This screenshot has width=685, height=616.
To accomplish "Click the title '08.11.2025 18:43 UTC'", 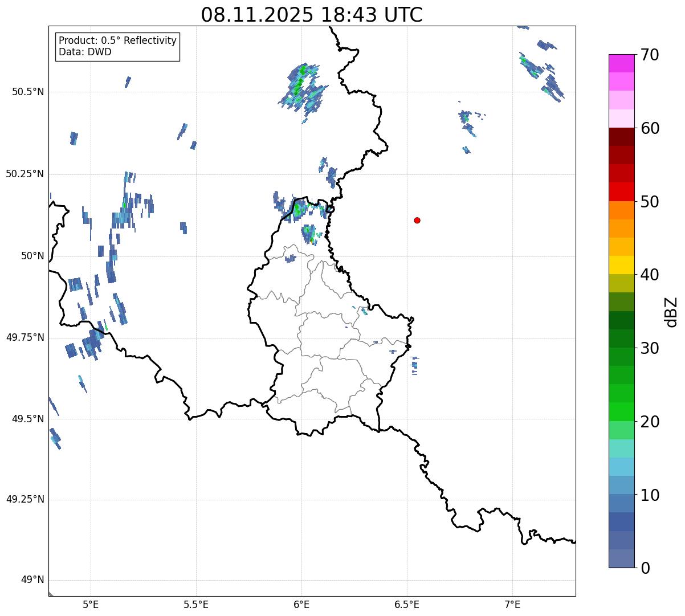I will tap(312, 15).
